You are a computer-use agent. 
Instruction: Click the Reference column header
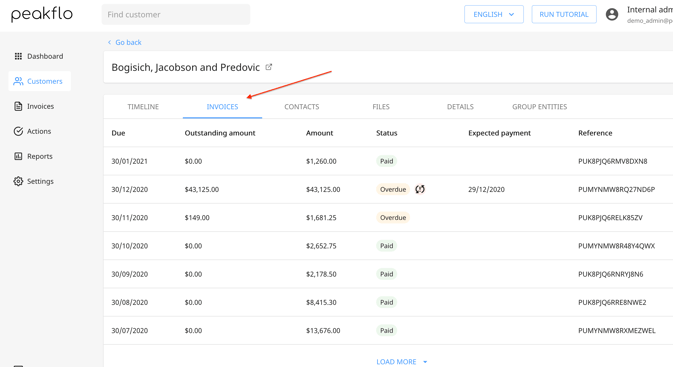[x=595, y=133]
